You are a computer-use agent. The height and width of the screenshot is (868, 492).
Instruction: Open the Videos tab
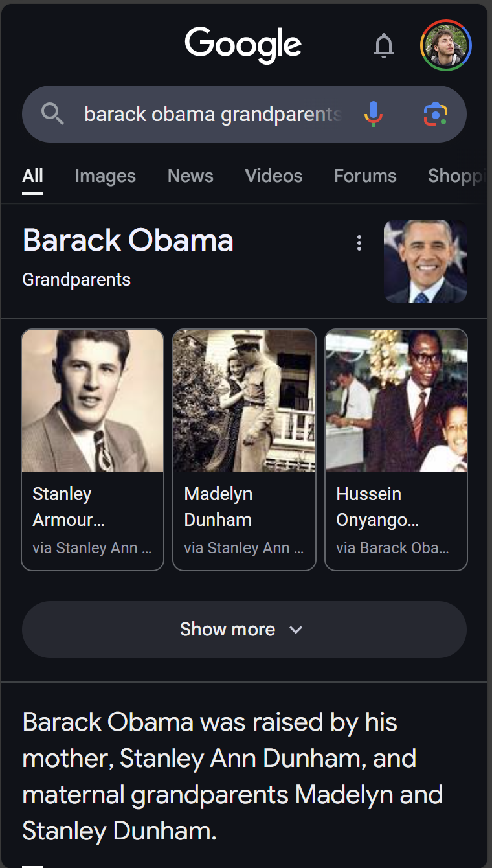click(274, 176)
